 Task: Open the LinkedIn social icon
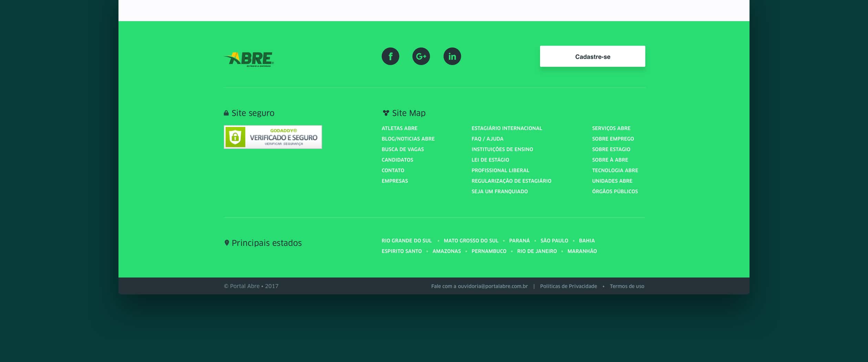(x=452, y=56)
